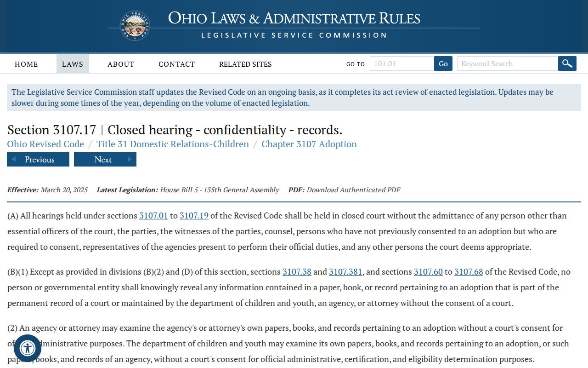Open the HOME menu item

coord(26,64)
